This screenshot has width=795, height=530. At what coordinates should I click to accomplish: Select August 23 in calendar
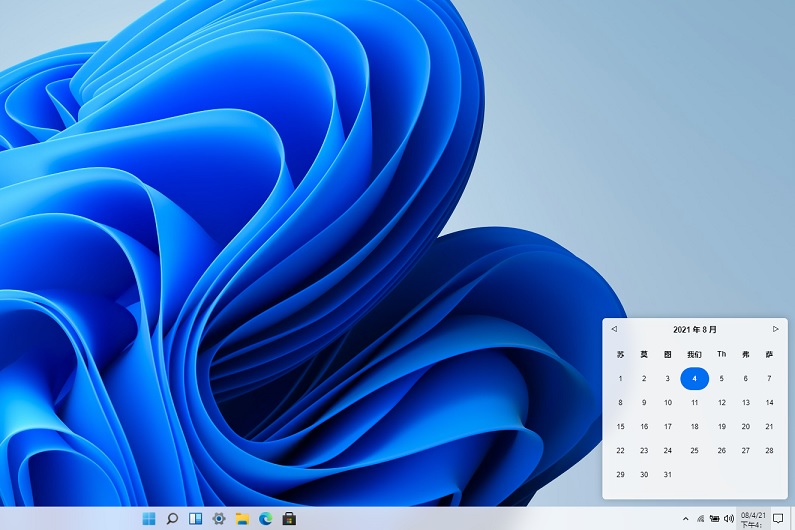tap(644, 450)
